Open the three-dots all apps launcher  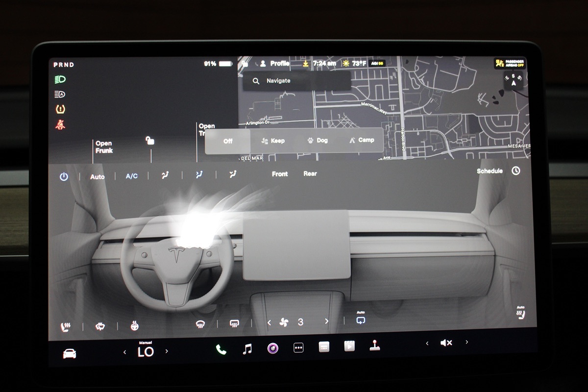tap(298, 348)
